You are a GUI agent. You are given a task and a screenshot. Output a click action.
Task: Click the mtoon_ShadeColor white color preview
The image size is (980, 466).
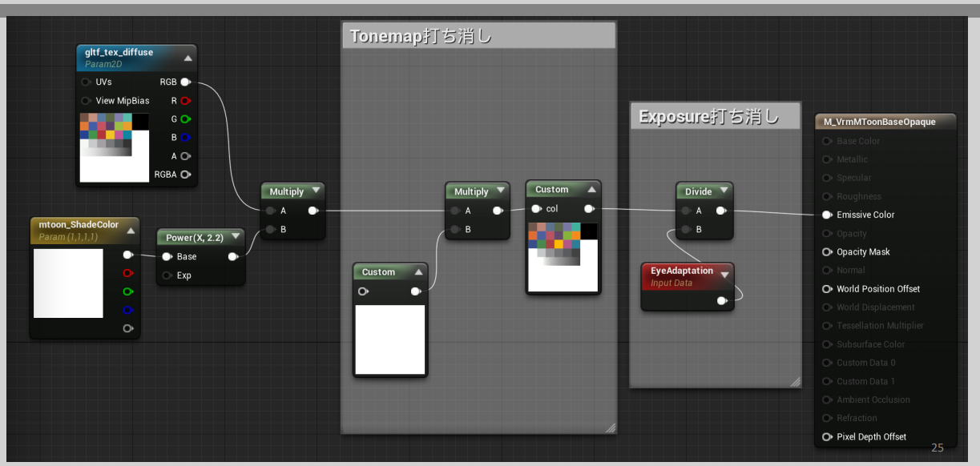point(68,283)
